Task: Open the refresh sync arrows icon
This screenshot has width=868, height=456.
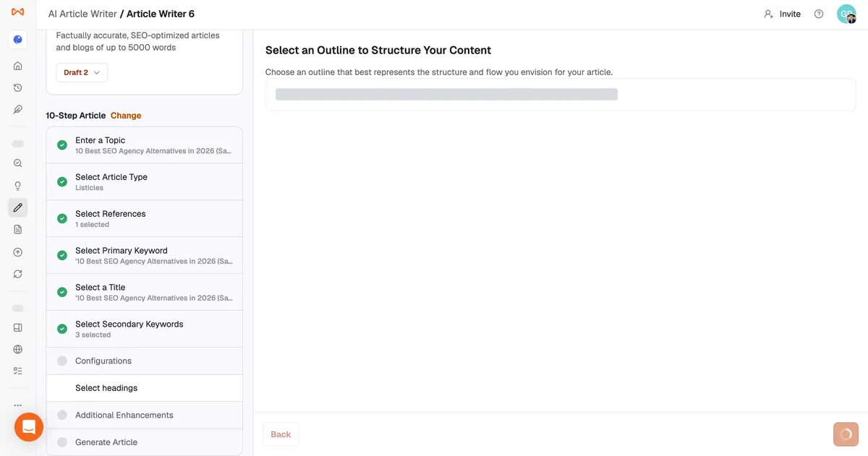Action: click(x=18, y=274)
